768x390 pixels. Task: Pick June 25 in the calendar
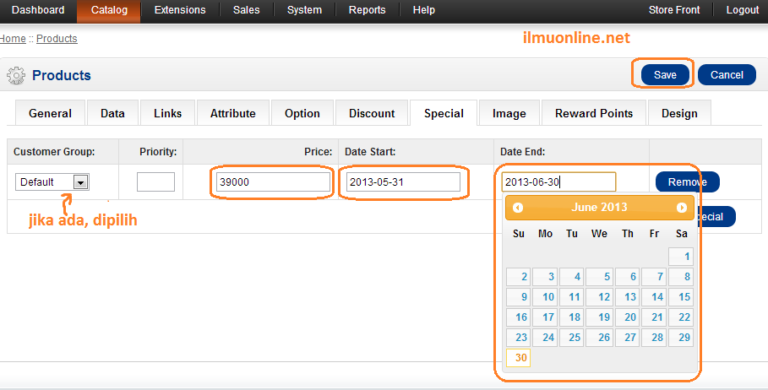click(572, 337)
